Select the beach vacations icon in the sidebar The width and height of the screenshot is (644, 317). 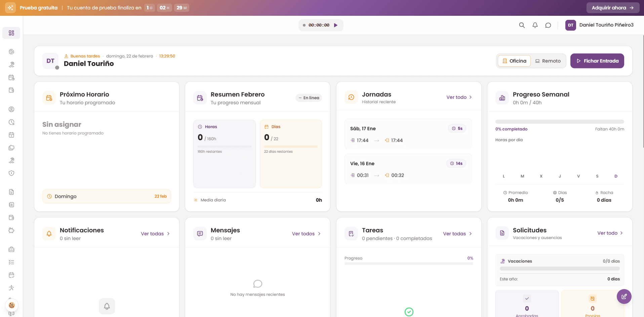click(11, 65)
